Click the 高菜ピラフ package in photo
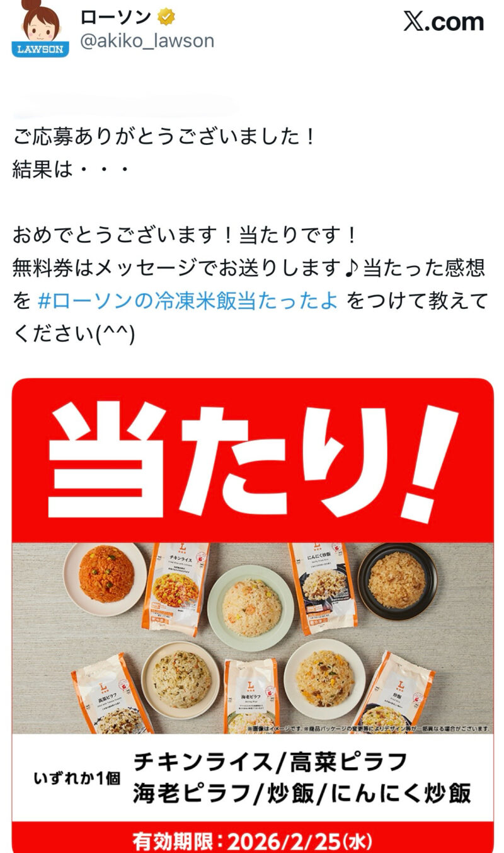Screen dimensions: 504x853 click(112, 693)
